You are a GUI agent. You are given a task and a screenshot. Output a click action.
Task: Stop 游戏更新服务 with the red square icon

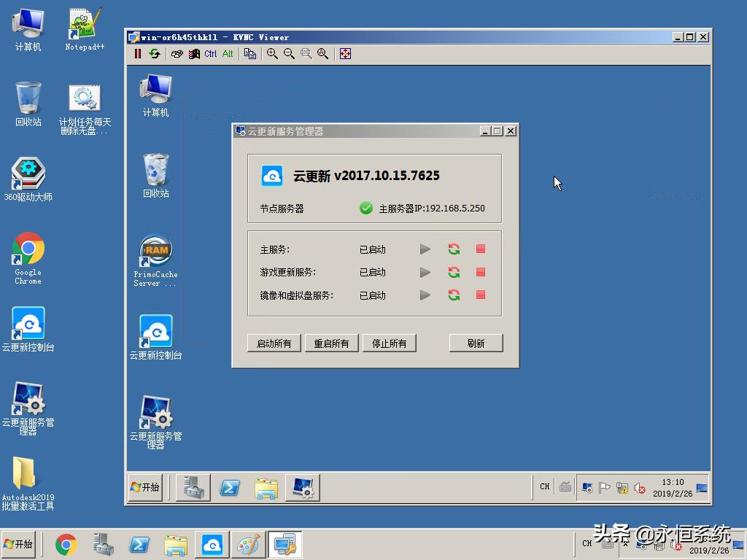pyautogui.click(x=479, y=272)
